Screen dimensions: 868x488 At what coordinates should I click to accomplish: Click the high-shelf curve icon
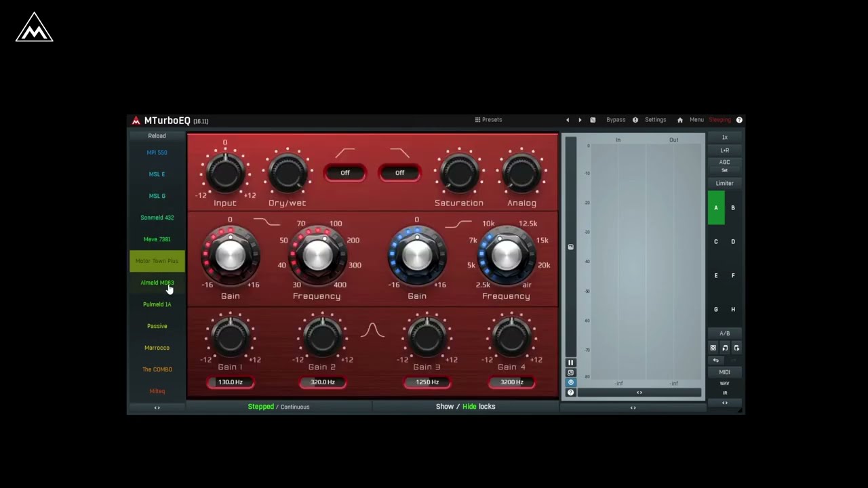[x=458, y=224]
